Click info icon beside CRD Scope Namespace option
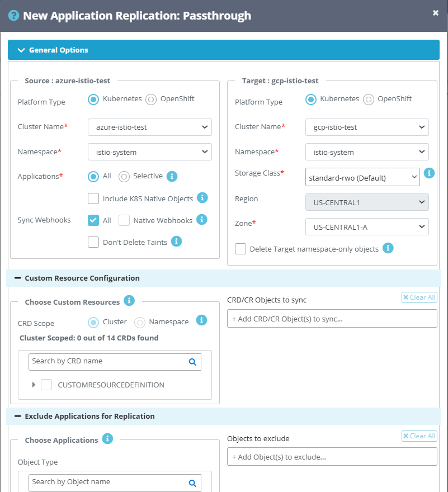 201,320
